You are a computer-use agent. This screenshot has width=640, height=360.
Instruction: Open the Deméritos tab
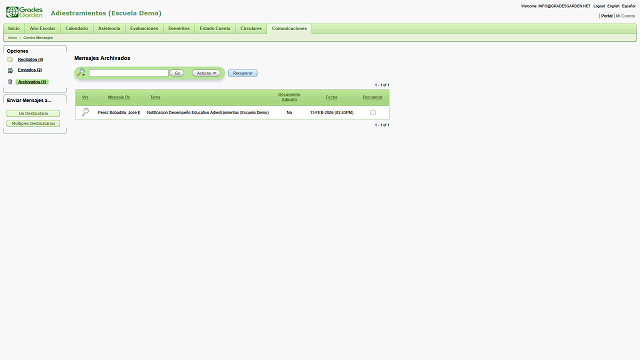[x=179, y=28]
